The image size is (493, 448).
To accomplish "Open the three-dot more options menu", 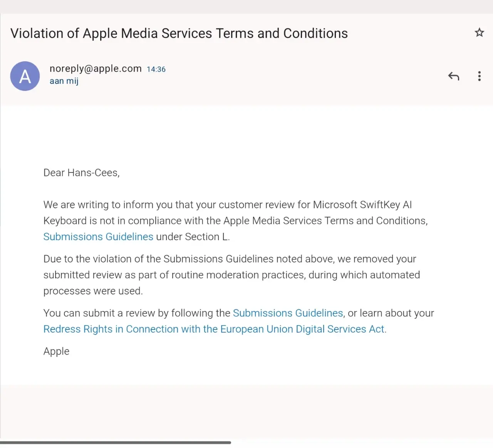I will pos(479,76).
